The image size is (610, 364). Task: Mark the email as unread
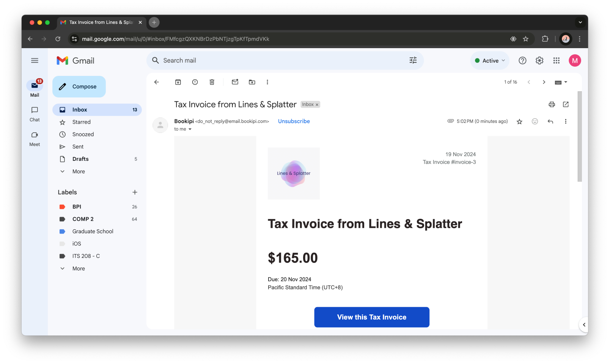[235, 82]
